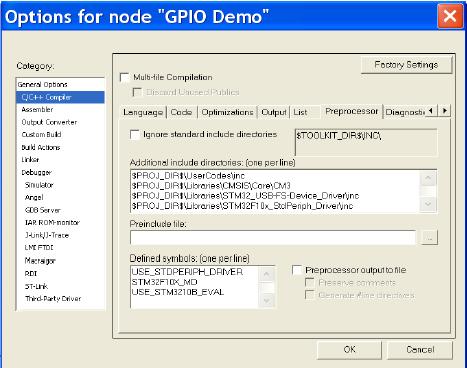This screenshot has height=368, width=467.
Task: Click the Factory Settings button
Action: (406, 65)
